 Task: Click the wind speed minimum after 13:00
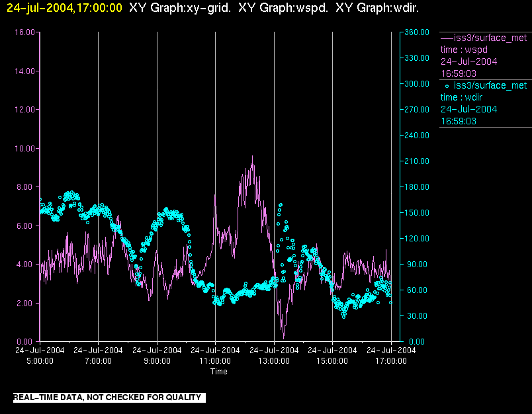284,337
